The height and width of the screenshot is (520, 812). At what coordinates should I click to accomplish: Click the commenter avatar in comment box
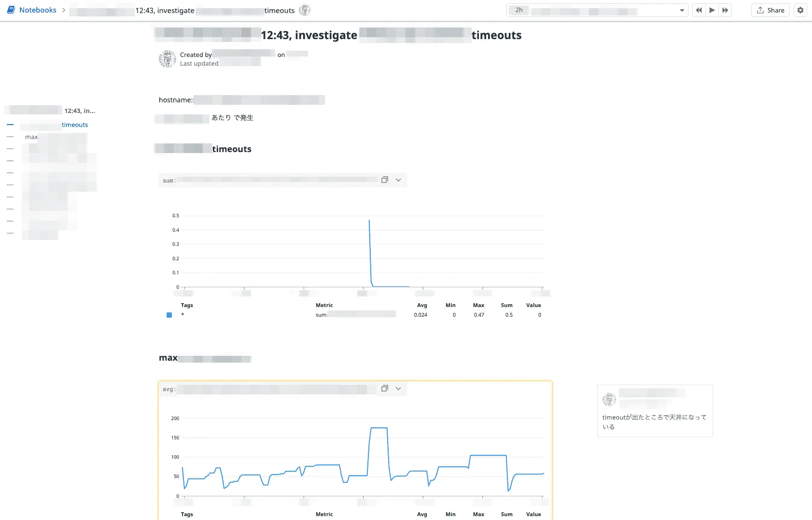click(609, 399)
